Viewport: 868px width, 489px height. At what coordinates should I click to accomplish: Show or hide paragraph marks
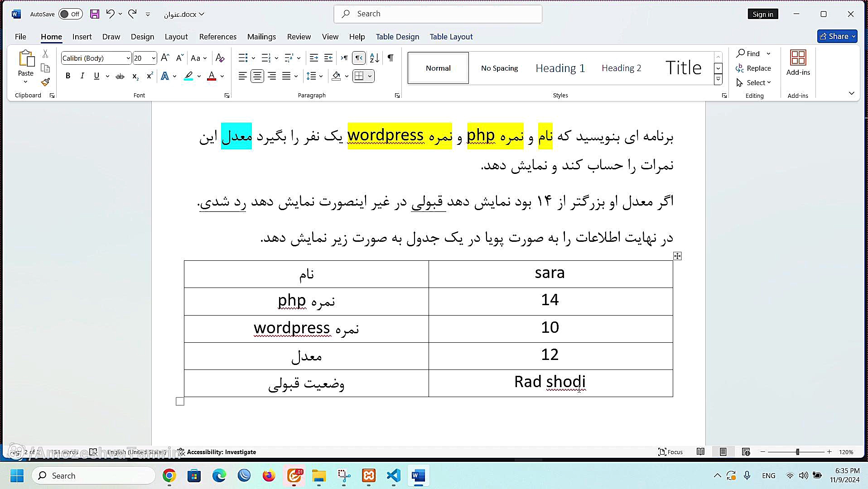tap(391, 58)
